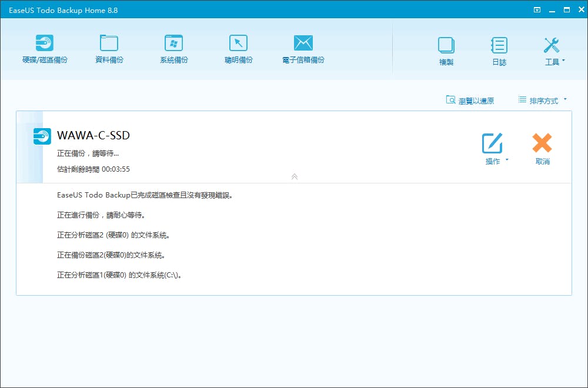Select the WAWA-C-SSD task name
This screenshot has height=388, width=588.
point(93,135)
